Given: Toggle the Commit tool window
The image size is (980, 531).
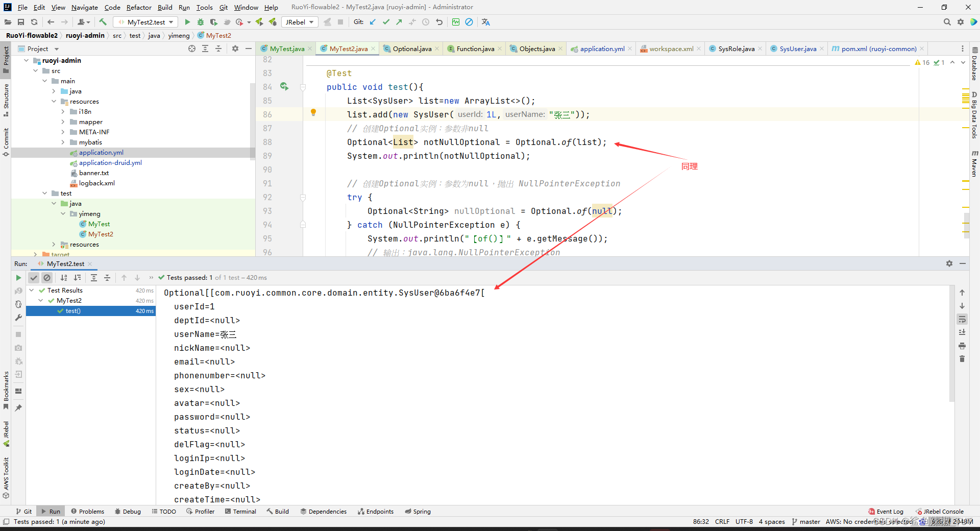Looking at the screenshot, I should point(6,142).
